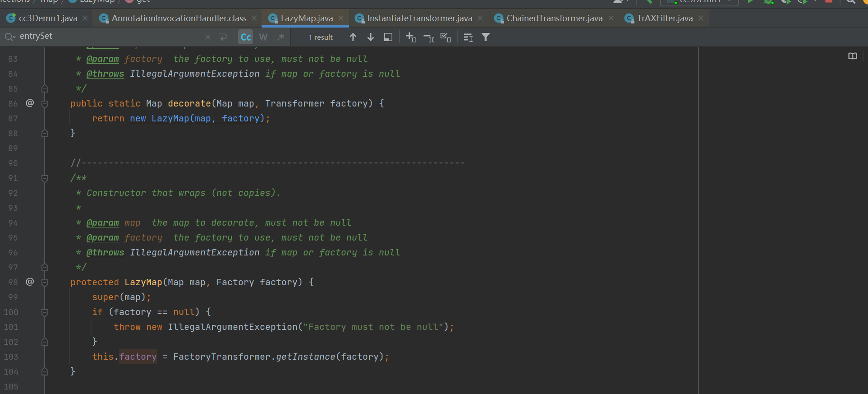Close the TrAXFilter.java tab
Image resolution: width=868 pixels, height=394 pixels.
[701, 18]
